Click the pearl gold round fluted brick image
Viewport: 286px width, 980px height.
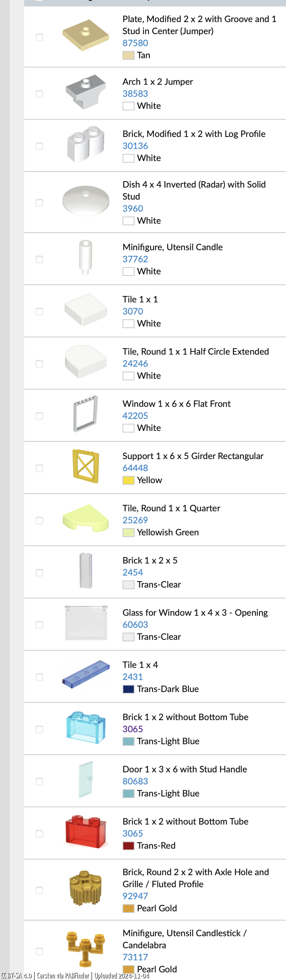(x=86, y=888)
